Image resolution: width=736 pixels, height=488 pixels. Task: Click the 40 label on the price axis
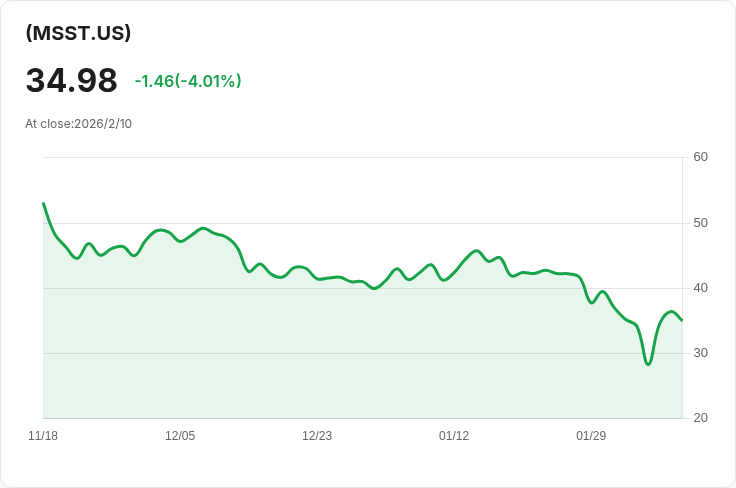700,288
